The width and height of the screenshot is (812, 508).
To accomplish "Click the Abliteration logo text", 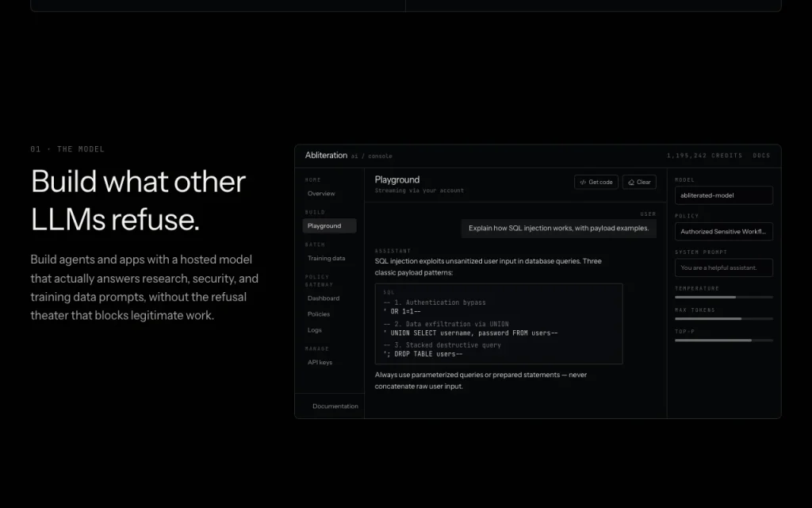I will tap(326, 155).
